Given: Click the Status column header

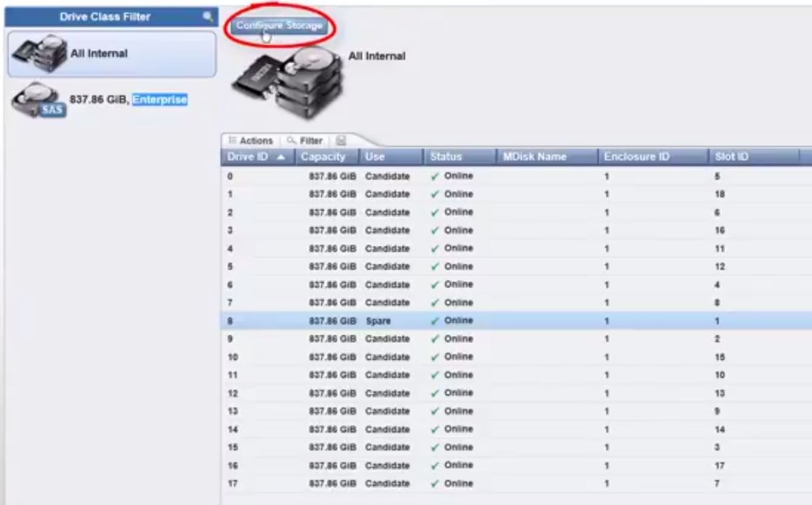Looking at the screenshot, I should coord(446,157).
